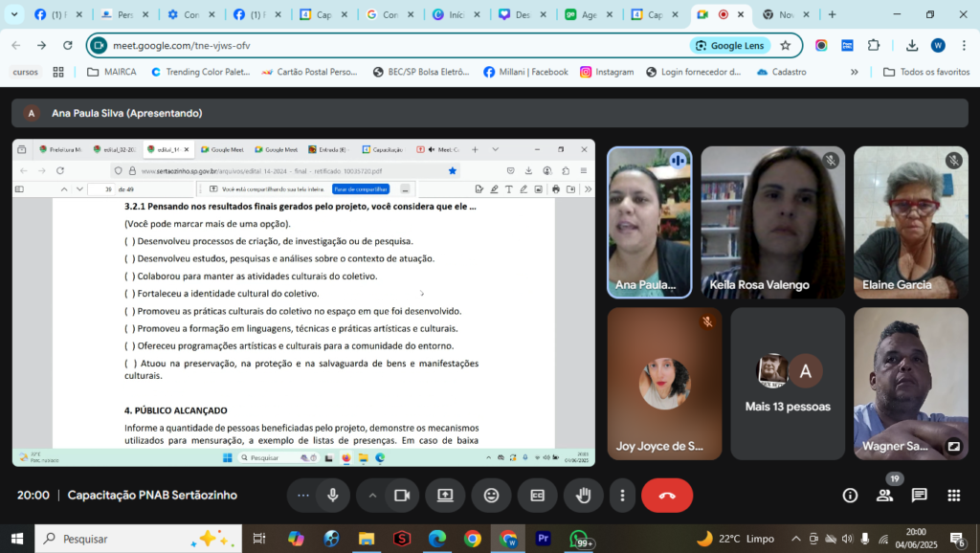Viewport: 980px width, 553px height.
Task: Open the more options three-dot menu
Action: [622, 495]
